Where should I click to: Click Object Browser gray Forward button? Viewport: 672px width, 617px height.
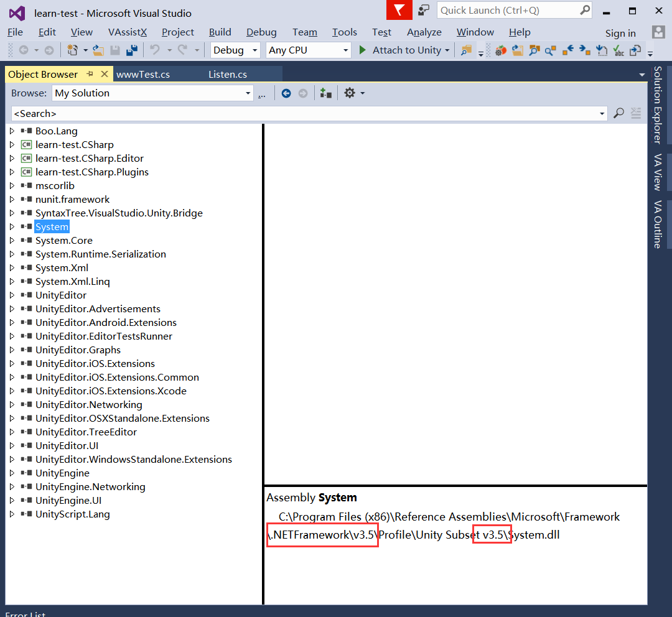303,93
